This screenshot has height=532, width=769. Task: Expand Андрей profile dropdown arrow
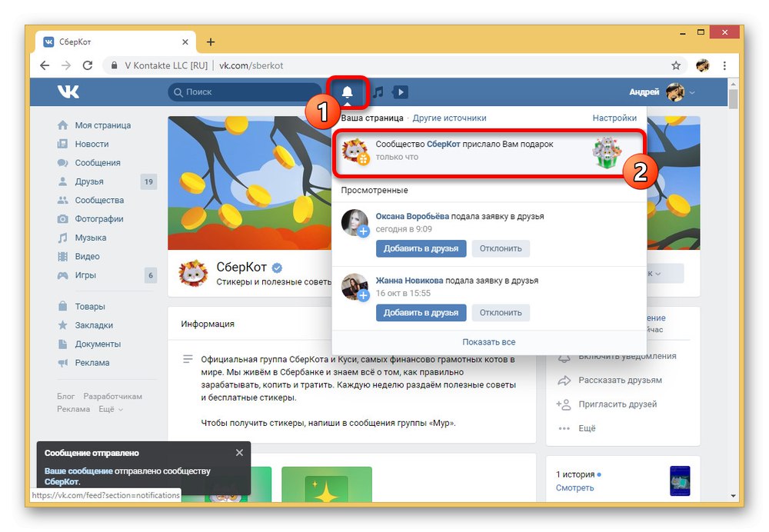pyautogui.click(x=692, y=92)
